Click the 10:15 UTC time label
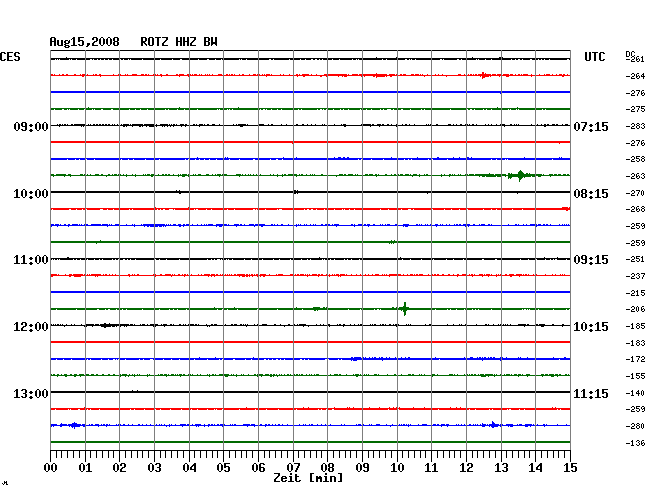The height and width of the screenshot is (494, 650). pyautogui.click(x=591, y=327)
